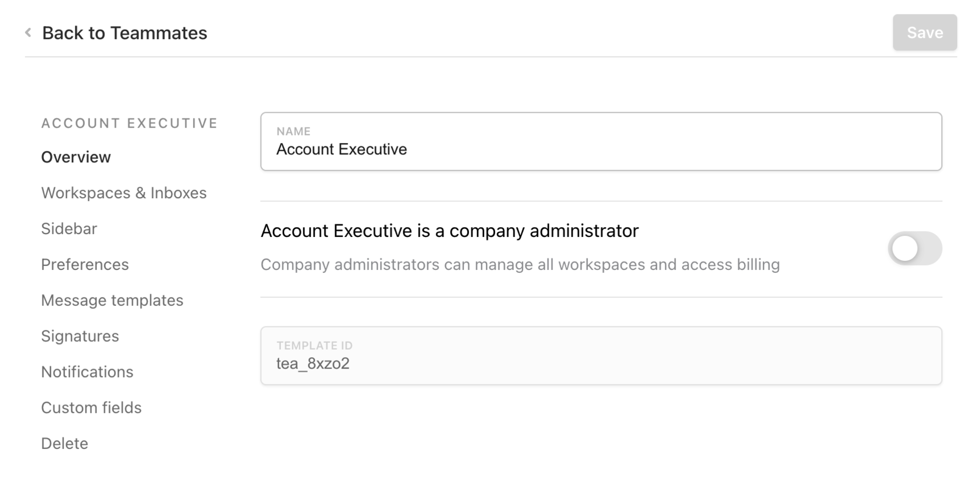This screenshot has width=980, height=483.
Task: Open the Notifications settings
Action: pyautogui.click(x=87, y=372)
